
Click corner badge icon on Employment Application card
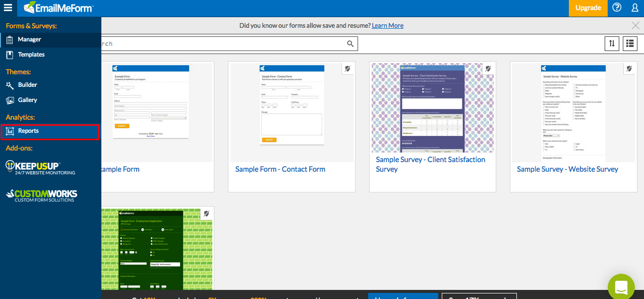click(206, 214)
